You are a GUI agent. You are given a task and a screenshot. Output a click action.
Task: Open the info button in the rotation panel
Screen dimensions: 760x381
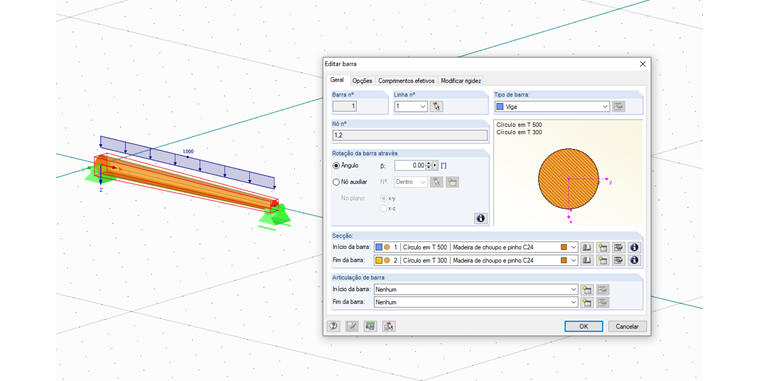[x=480, y=218]
